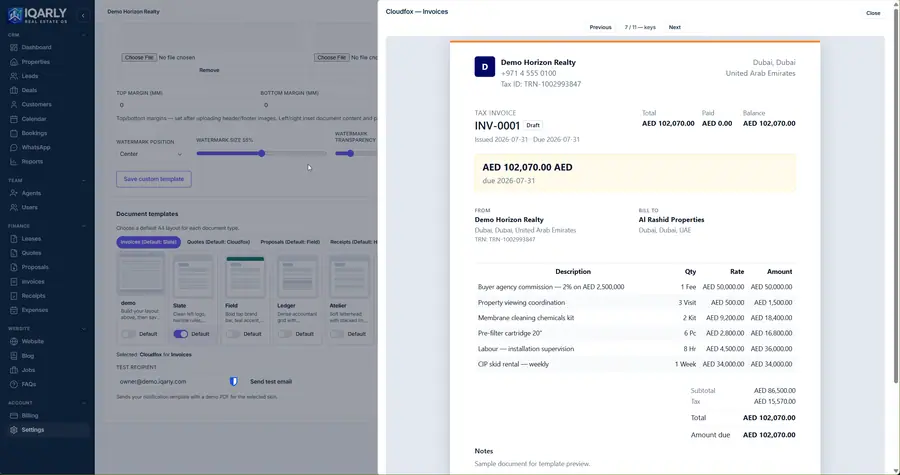Switch to Quotes template tab

[218, 242]
